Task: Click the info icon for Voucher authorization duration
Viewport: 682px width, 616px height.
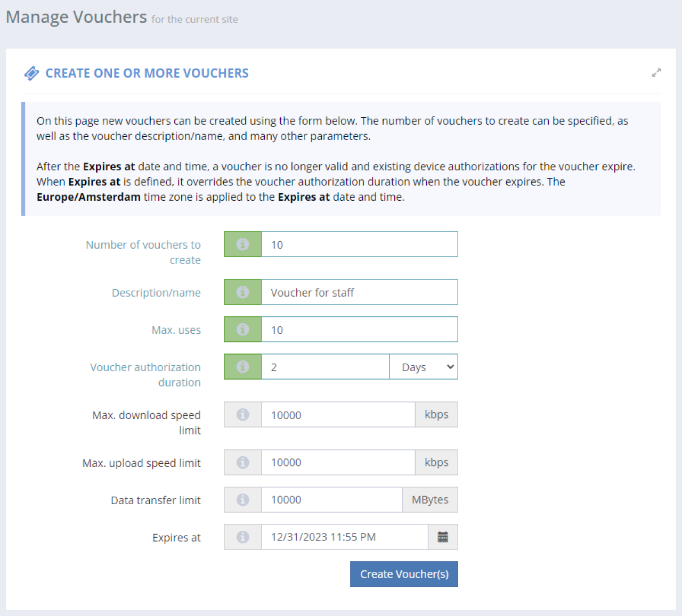Action: click(242, 366)
